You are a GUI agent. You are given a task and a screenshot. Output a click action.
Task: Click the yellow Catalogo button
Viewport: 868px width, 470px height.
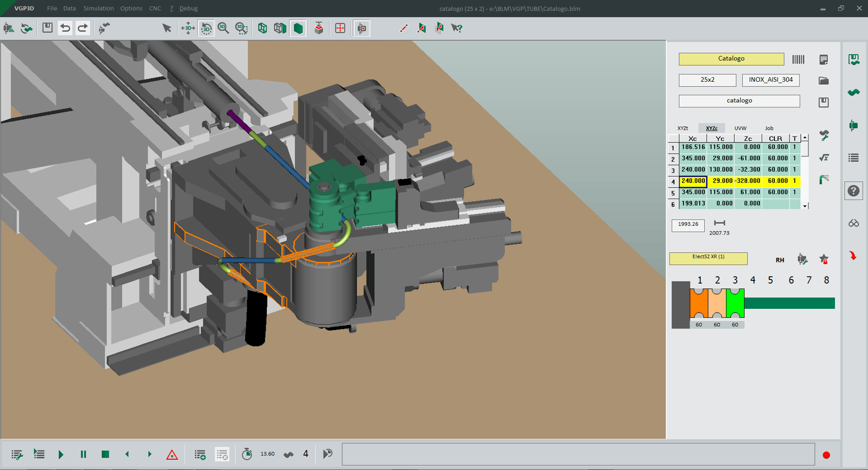click(x=731, y=59)
